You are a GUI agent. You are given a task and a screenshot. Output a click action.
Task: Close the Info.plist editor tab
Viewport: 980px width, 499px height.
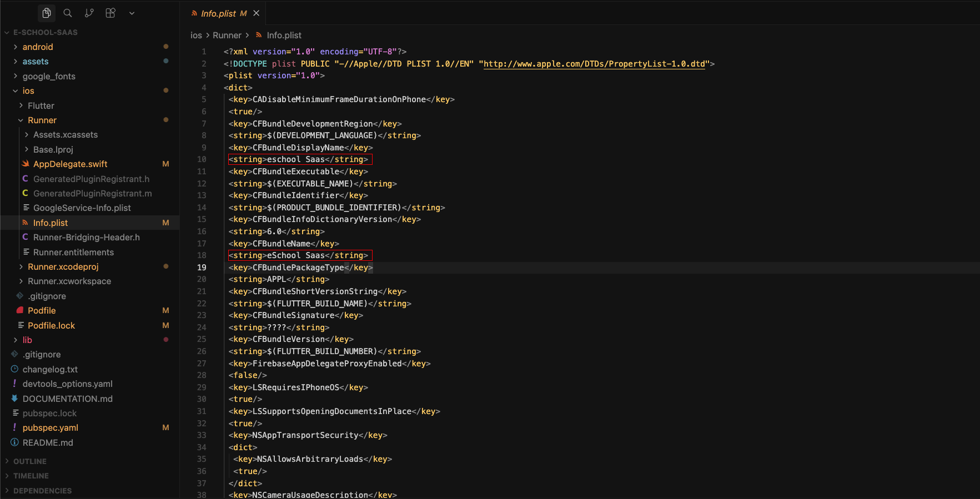257,13
